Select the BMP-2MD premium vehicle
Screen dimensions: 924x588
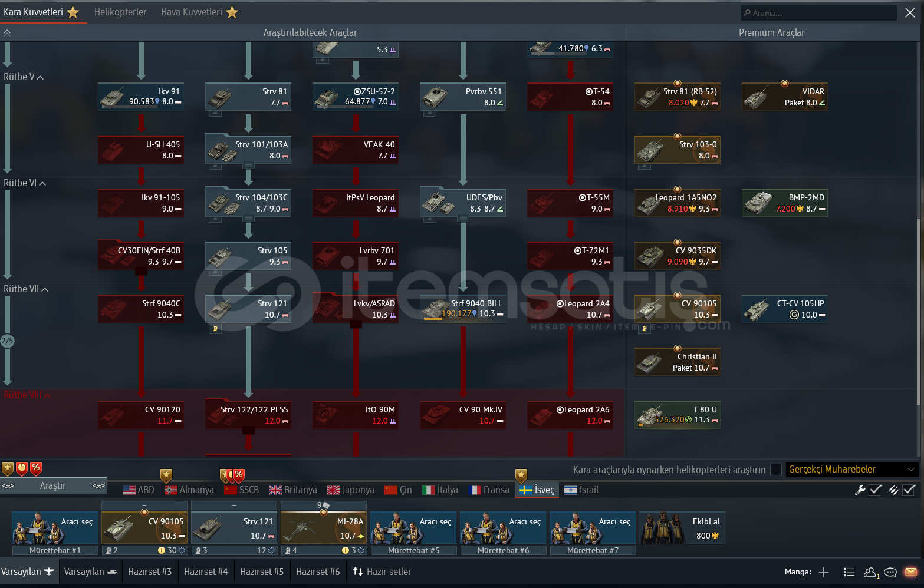click(x=785, y=203)
